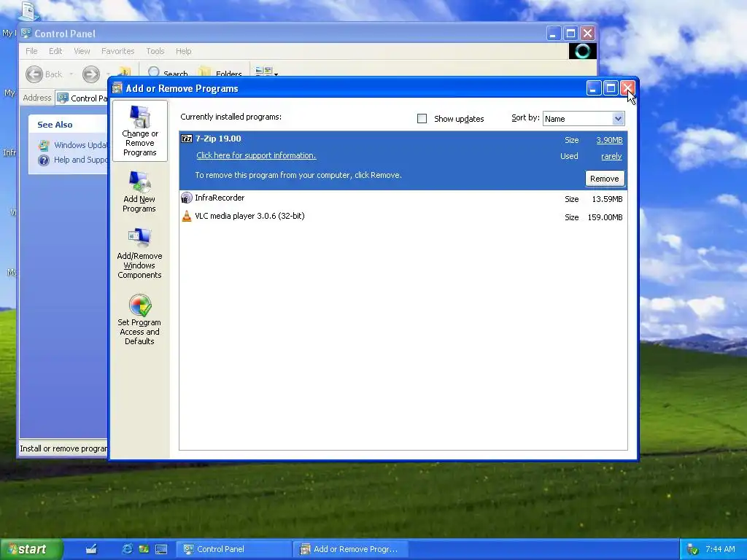747x560 pixels.
Task: Close the Control Panel window
Action: pos(588,34)
